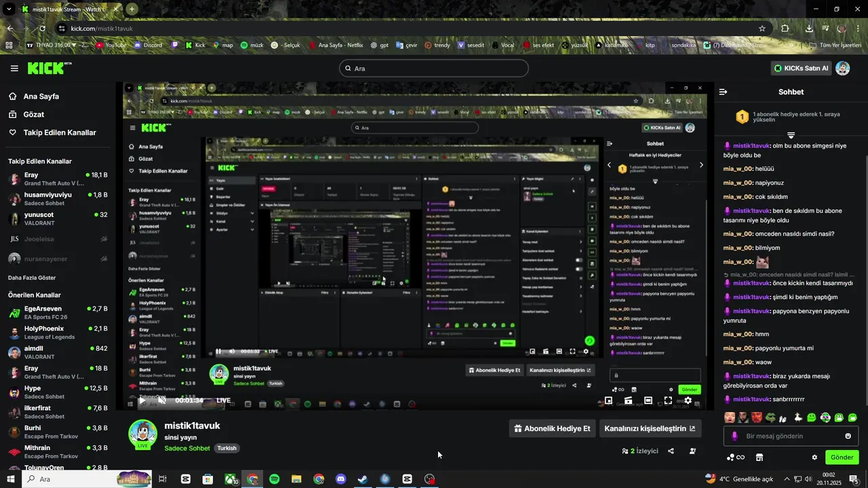Click Abonelik Hediye Et button
868x488 pixels.
tap(552, 428)
